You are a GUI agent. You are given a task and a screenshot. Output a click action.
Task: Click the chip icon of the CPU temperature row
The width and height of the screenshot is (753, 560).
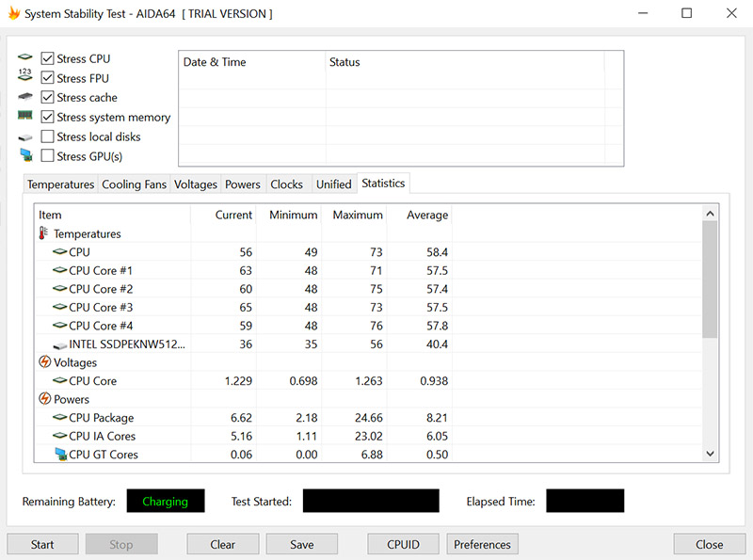tap(60, 251)
